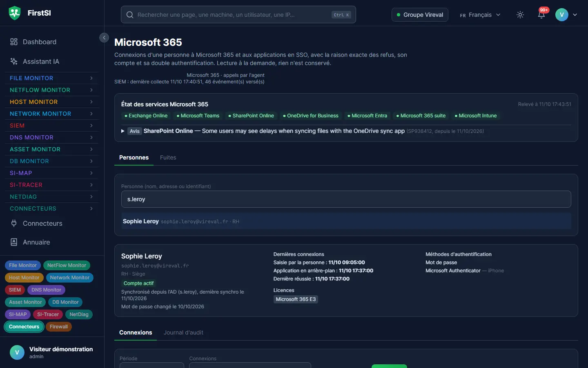Click the SI-Tracer pill
Image resolution: width=588 pixels, height=368 pixels.
48,314
